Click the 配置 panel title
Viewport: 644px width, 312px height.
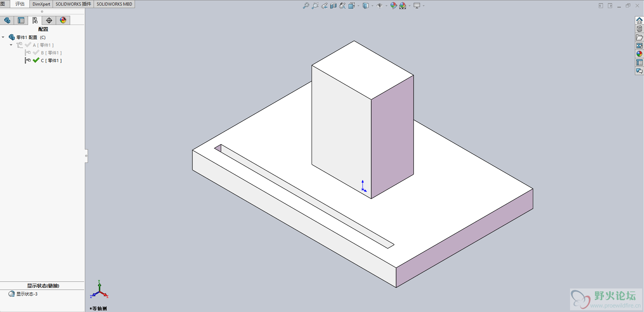43,29
